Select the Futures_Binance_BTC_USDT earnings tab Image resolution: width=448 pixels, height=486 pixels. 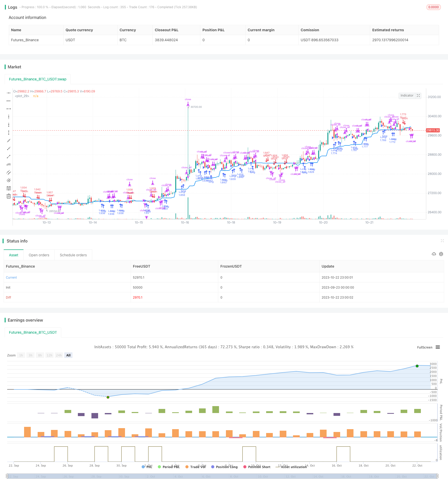tap(33, 332)
